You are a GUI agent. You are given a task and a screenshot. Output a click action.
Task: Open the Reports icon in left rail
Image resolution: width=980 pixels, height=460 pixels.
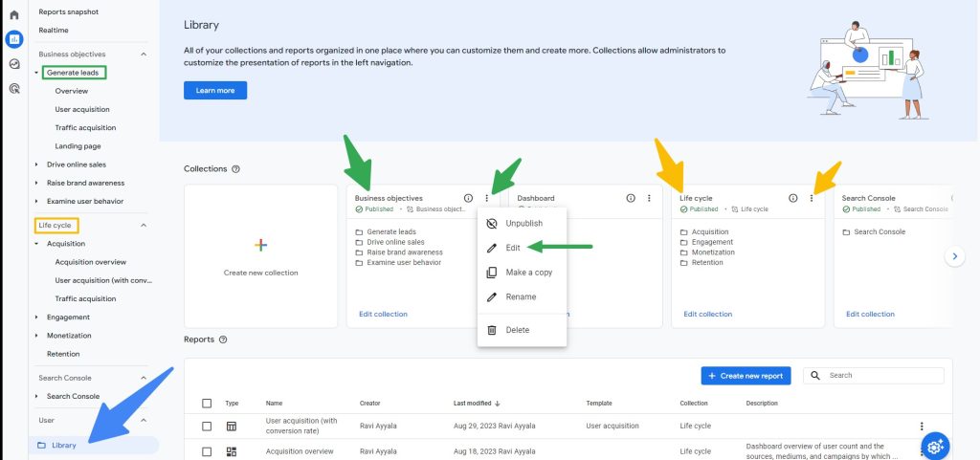pyautogui.click(x=13, y=39)
